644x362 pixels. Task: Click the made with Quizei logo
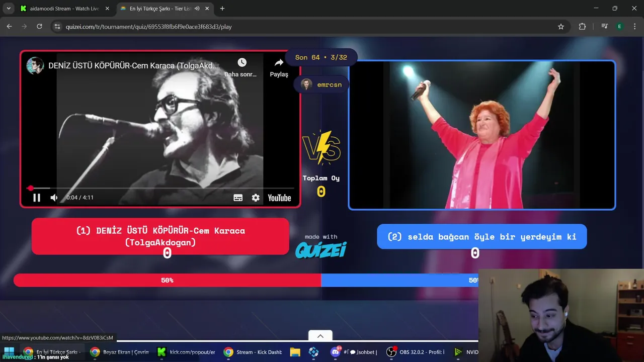pyautogui.click(x=321, y=246)
